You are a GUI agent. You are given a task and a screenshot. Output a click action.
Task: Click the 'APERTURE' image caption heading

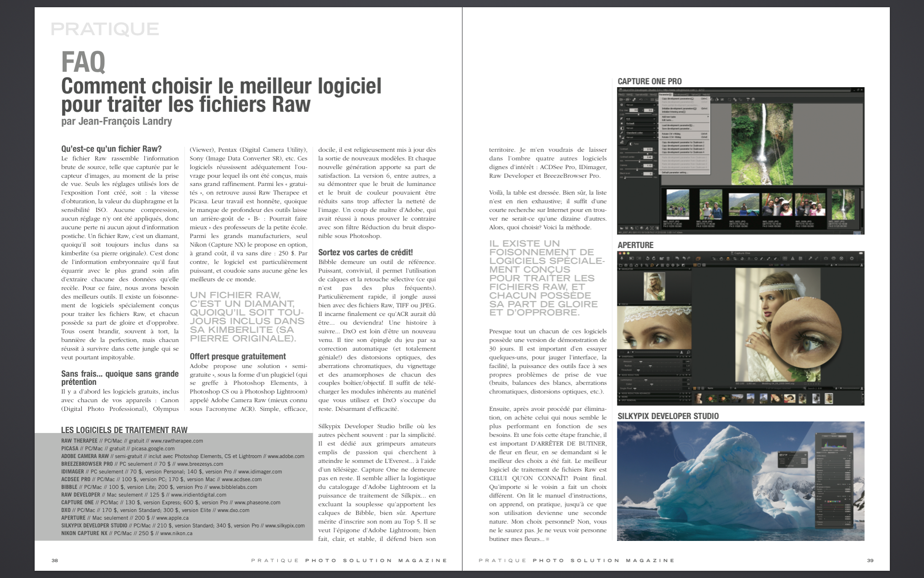(635, 245)
